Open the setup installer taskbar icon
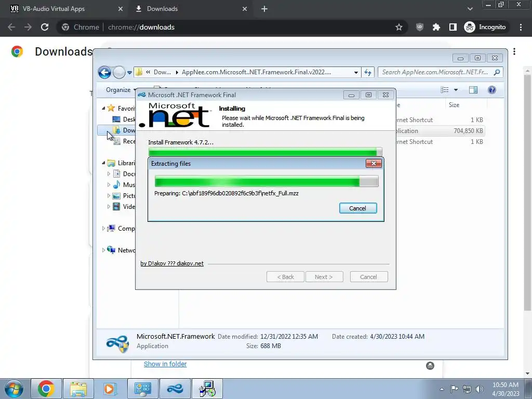The height and width of the screenshot is (399, 532). 207,389
